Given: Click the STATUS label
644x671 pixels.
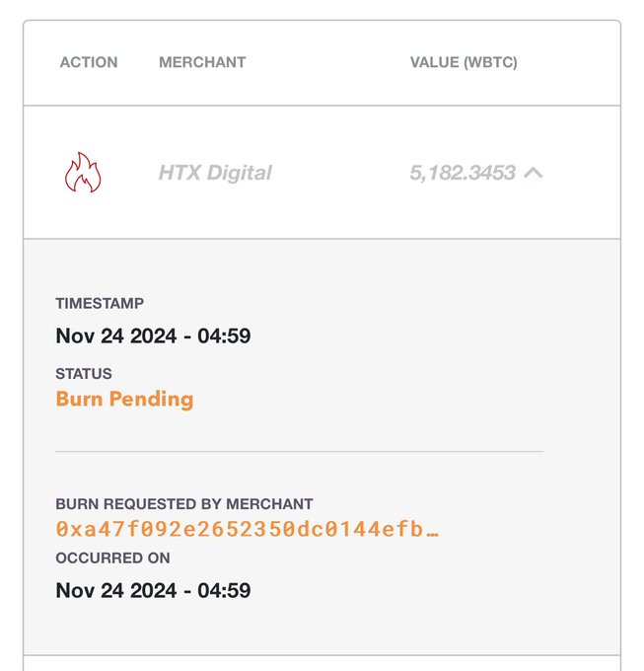Looking at the screenshot, I should (x=84, y=374).
